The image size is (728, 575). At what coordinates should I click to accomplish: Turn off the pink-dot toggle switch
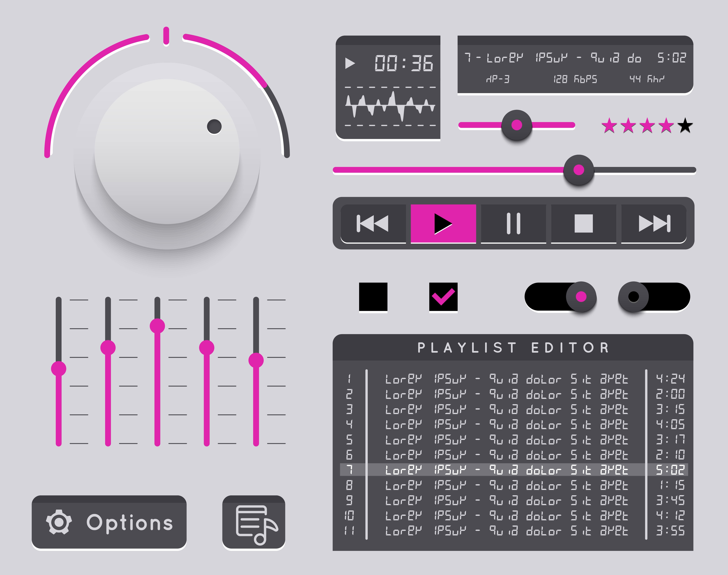(x=581, y=297)
